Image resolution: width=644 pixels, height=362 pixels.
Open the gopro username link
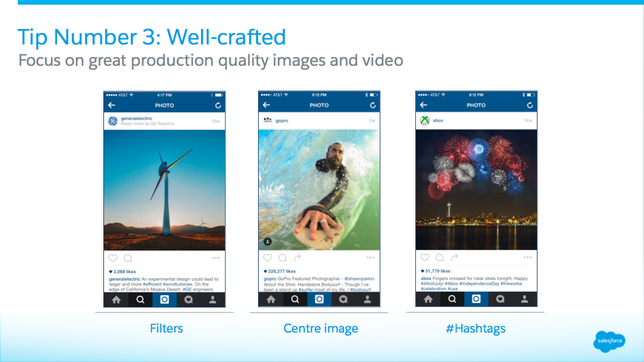[282, 121]
